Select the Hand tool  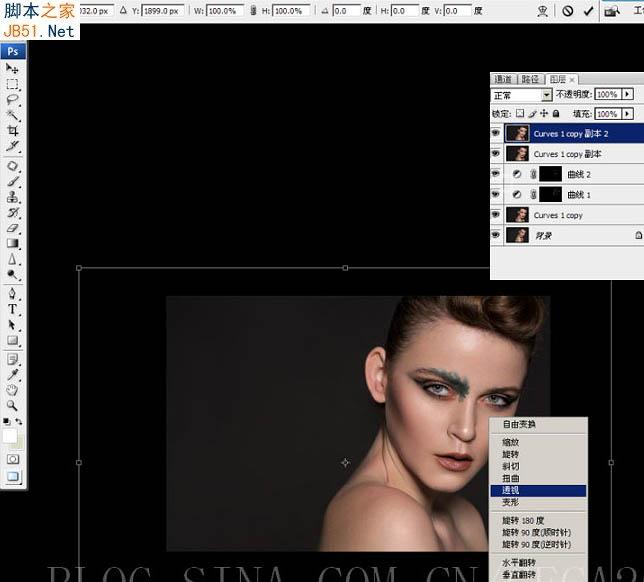[13, 390]
